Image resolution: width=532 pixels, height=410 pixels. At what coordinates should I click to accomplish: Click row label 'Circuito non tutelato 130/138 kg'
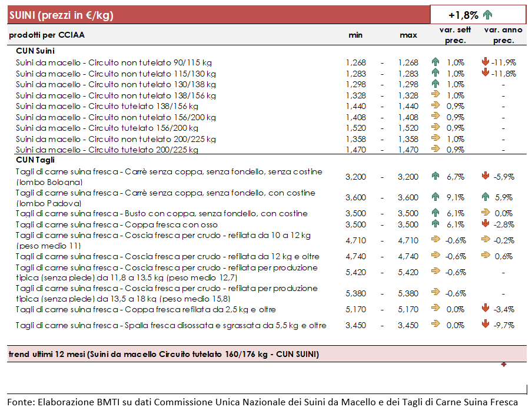coord(116,85)
